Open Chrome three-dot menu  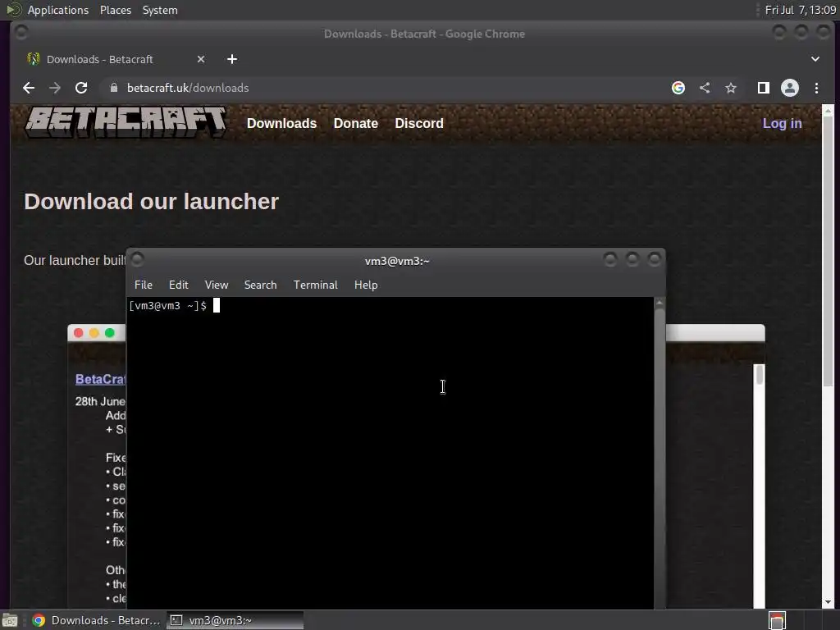(816, 88)
